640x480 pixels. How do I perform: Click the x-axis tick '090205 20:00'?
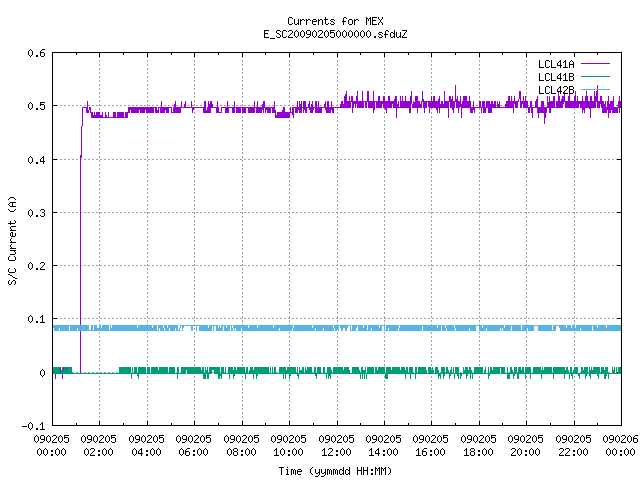pyautogui.click(x=525, y=445)
